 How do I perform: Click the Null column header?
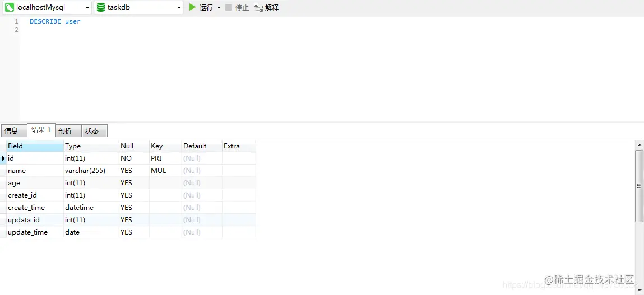[134, 146]
